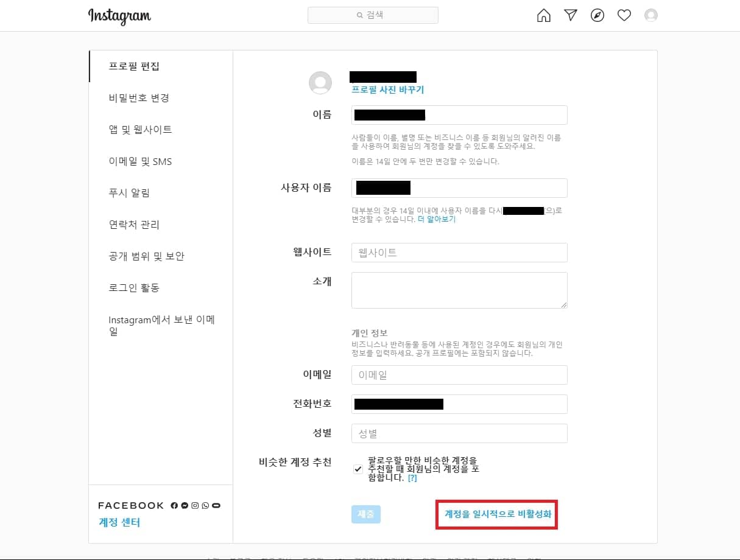Screen dimensions: 740x560
Task: Open the profile avatar menu in header
Action: click(x=651, y=15)
